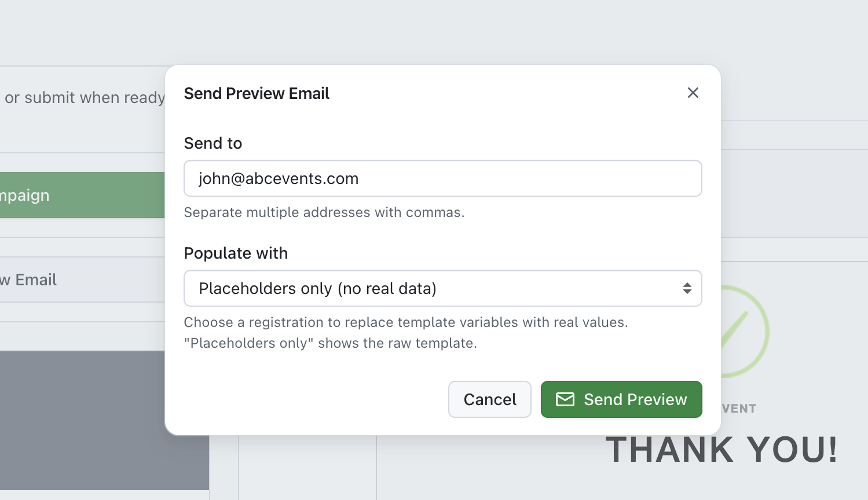
Task: Select the Placeholders only (no real data) option
Action: (x=317, y=288)
